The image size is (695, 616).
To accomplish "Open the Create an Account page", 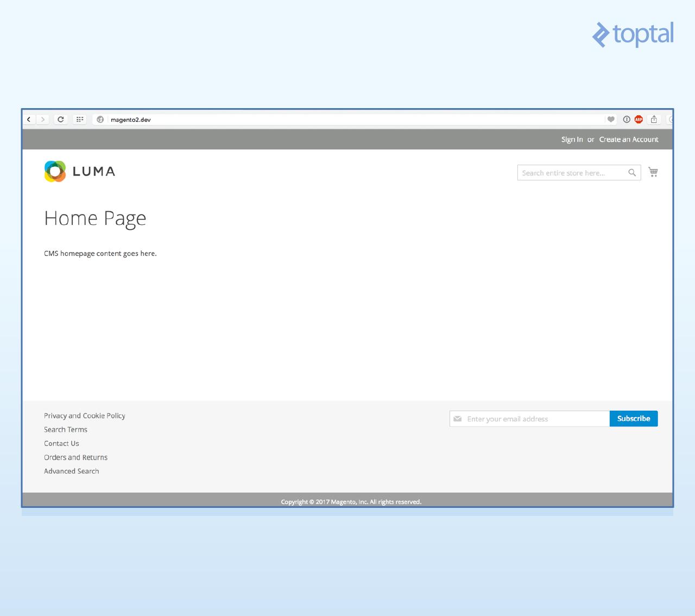I will tap(628, 139).
